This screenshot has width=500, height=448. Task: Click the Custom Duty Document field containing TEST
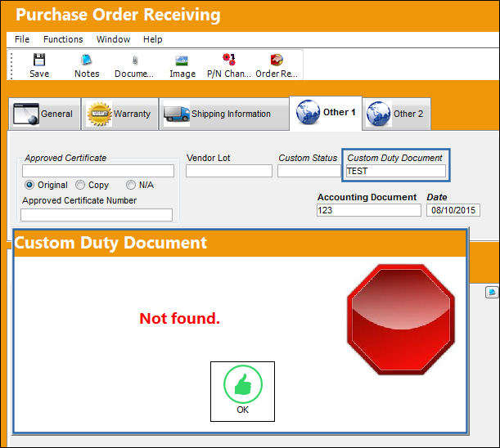coord(396,171)
